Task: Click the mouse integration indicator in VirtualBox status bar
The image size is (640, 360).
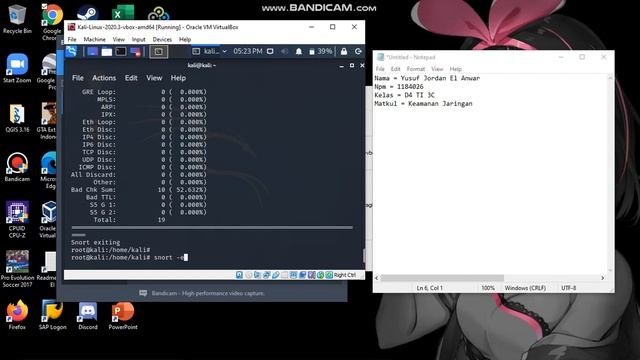Action: [x=321, y=275]
